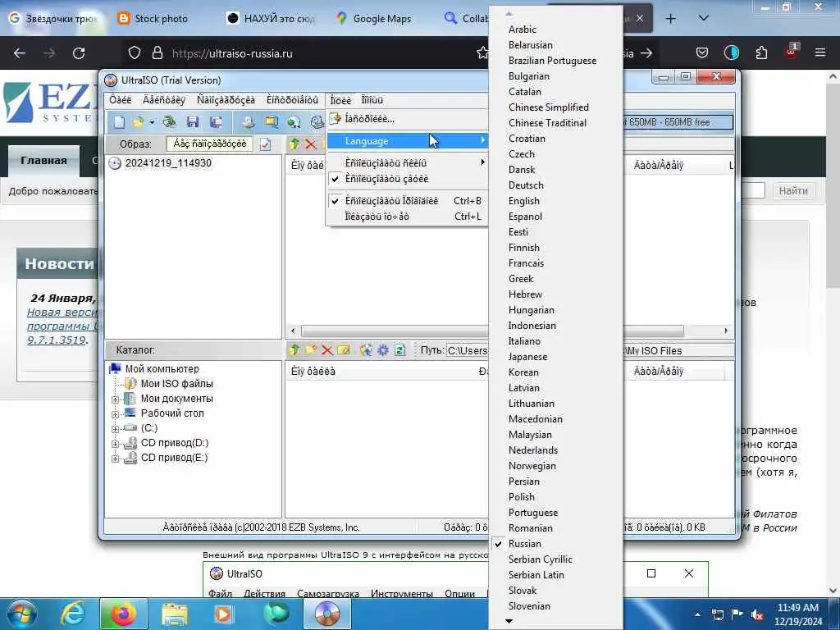Select the checked Russian language option
This screenshot has width=840, height=630.
(555, 544)
